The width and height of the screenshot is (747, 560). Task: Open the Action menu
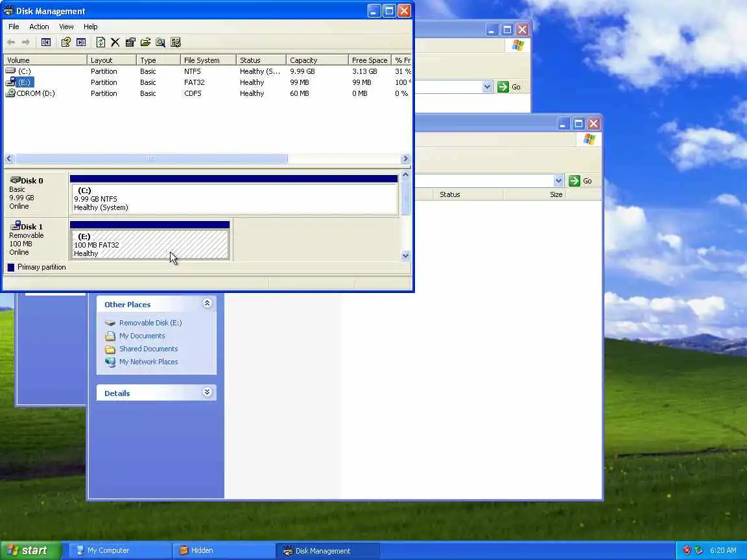click(x=39, y=27)
